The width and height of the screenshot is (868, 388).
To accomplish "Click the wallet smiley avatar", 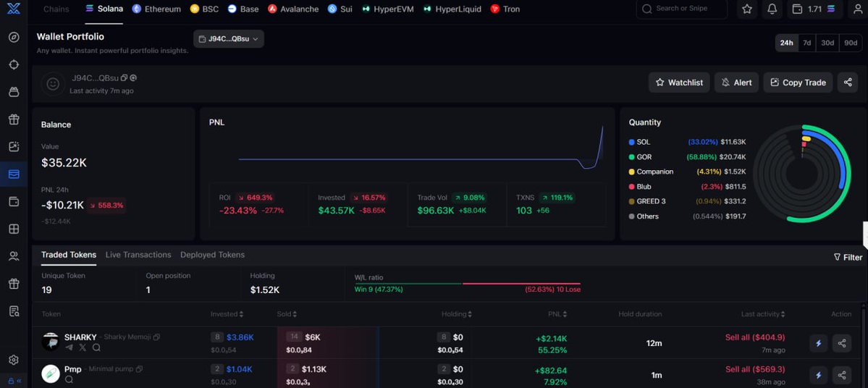I will pos(53,83).
